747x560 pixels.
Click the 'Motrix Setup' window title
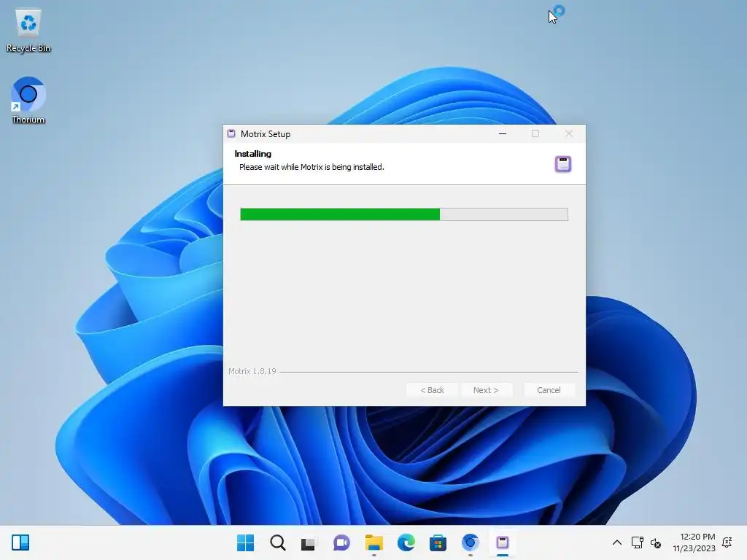tap(266, 134)
